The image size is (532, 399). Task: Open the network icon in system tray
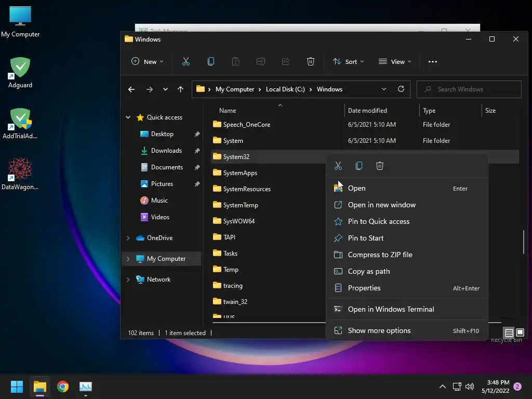tap(457, 387)
